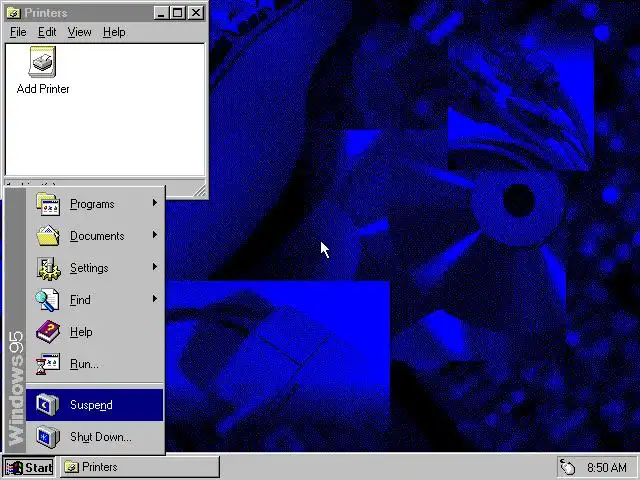
Task: Click the Printers window title bar icon
Action: coord(14,13)
